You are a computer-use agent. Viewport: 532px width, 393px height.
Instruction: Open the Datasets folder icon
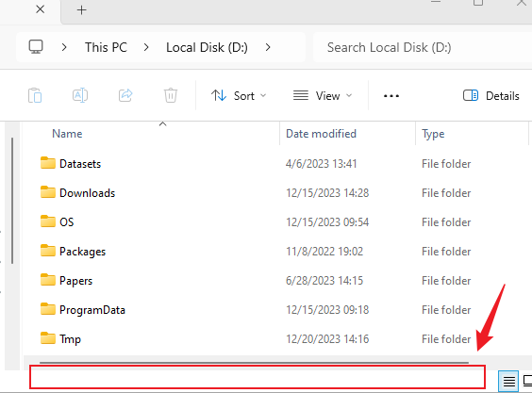pyautogui.click(x=47, y=163)
